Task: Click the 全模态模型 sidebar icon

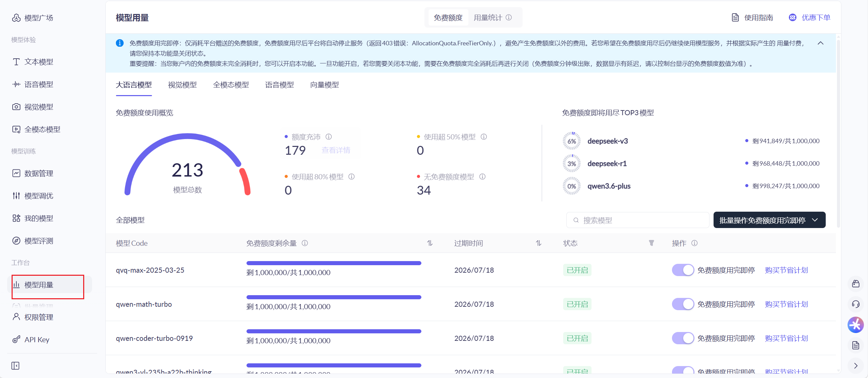Action: tap(16, 129)
